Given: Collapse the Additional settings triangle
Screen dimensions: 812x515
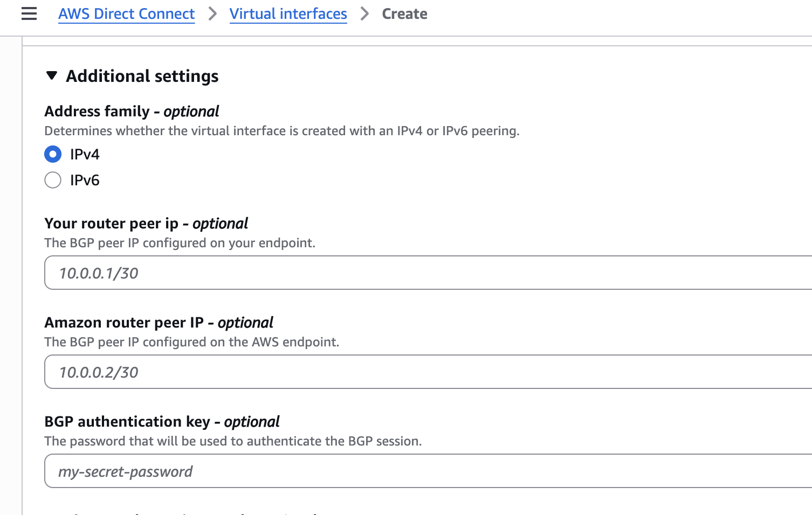Looking at the screenshot, I should click(52, 75).
